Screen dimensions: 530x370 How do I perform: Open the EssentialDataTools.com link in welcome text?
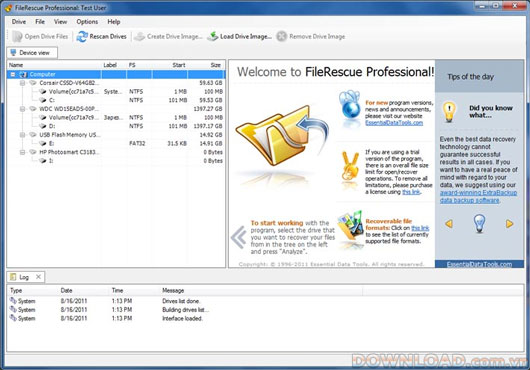coord(394,123)
